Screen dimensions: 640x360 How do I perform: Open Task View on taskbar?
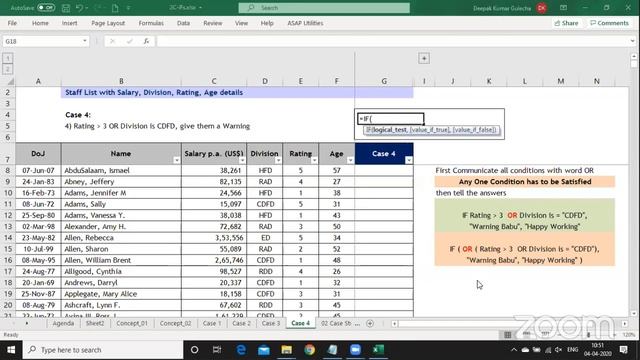(x=217, y=350)
